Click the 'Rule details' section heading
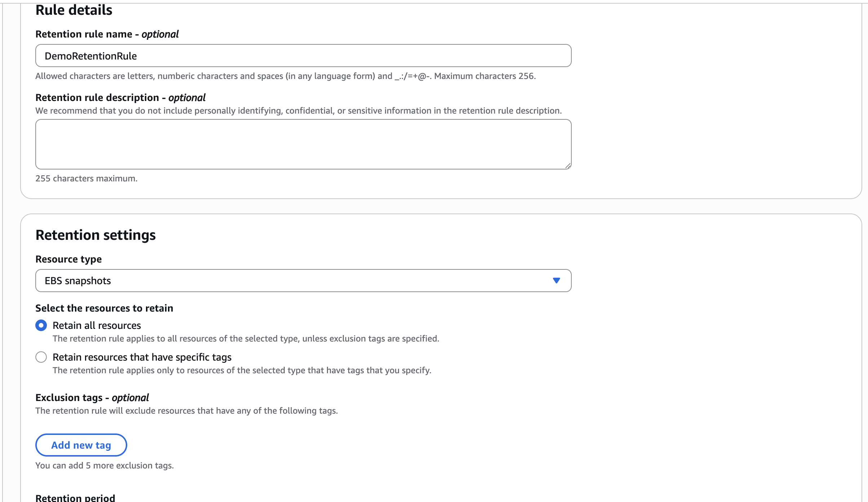The image size is (868, 502). [x=74, y=10]
